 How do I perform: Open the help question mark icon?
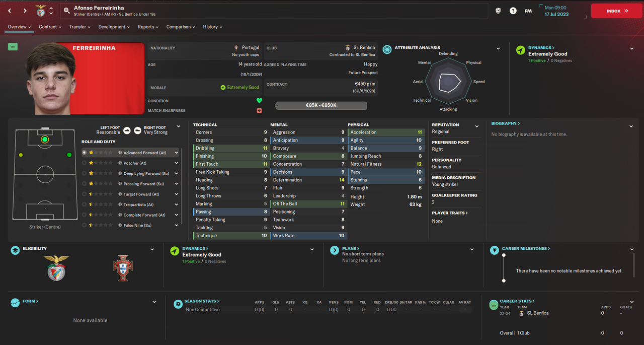513,11
